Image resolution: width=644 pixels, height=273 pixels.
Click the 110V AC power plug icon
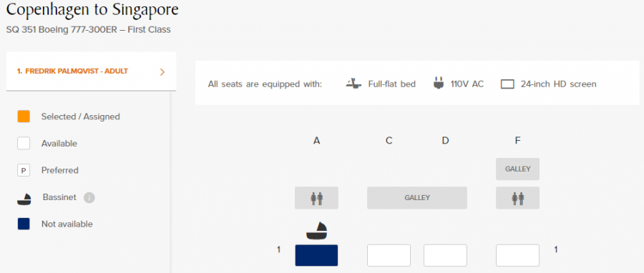[438, 83]
